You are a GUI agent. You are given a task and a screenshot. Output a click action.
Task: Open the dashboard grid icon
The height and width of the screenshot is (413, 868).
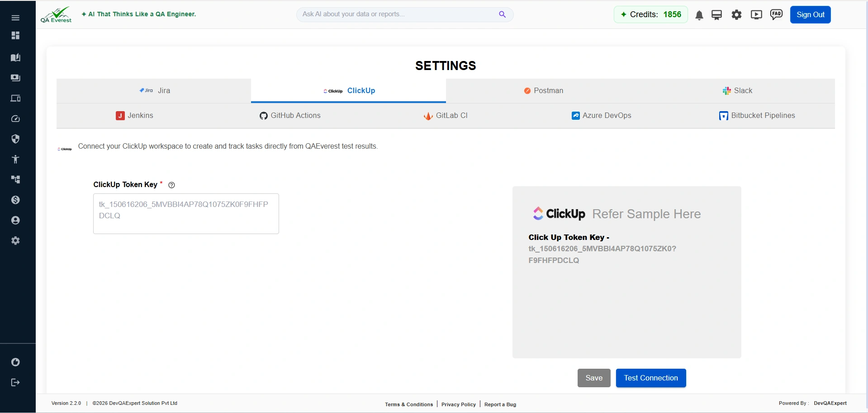pyautogui.click(x=15, y=35)
